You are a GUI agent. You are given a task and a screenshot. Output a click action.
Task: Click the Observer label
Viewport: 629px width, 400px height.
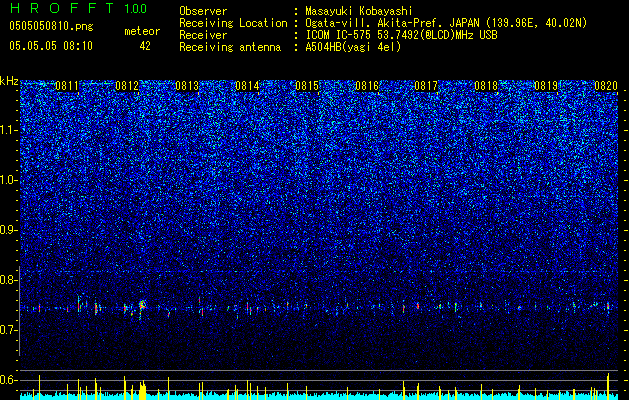(203, 11)
